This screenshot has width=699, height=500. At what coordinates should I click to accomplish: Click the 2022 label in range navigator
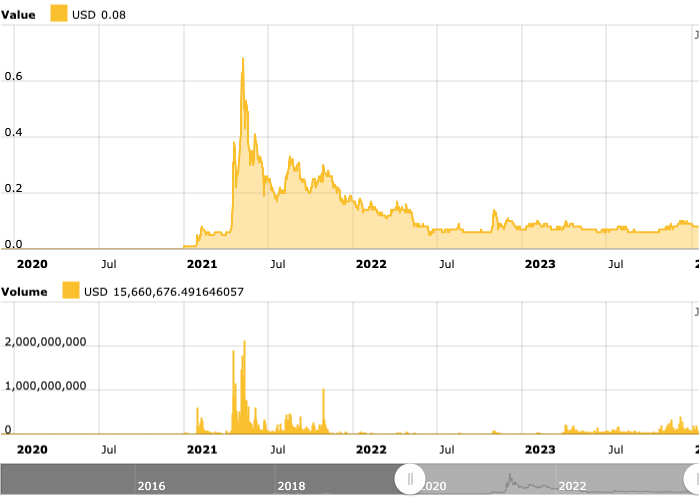[x=572, y=486]
